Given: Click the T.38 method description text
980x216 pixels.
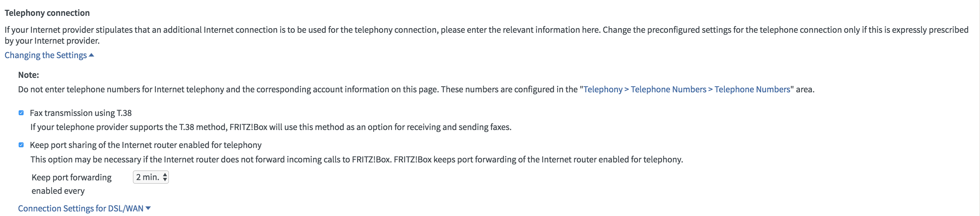Looking at the screenshot, I should [x=271, y=127].
